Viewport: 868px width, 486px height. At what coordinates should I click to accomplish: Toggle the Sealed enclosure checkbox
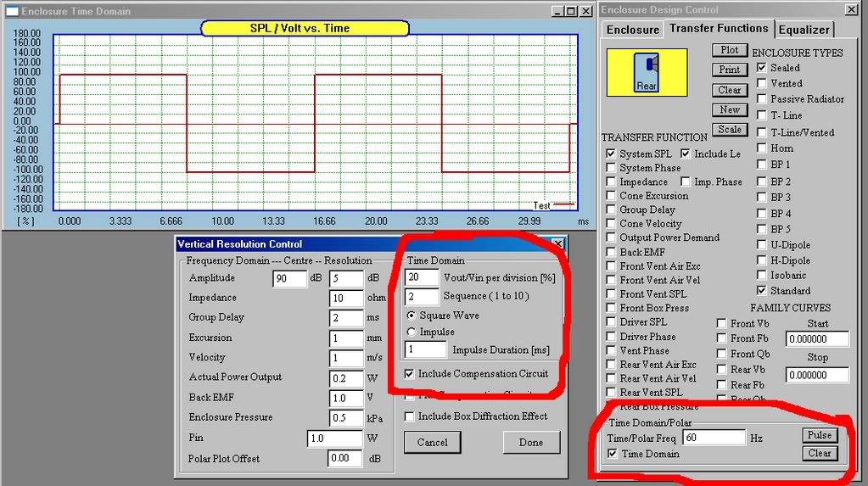click(762, 68)
